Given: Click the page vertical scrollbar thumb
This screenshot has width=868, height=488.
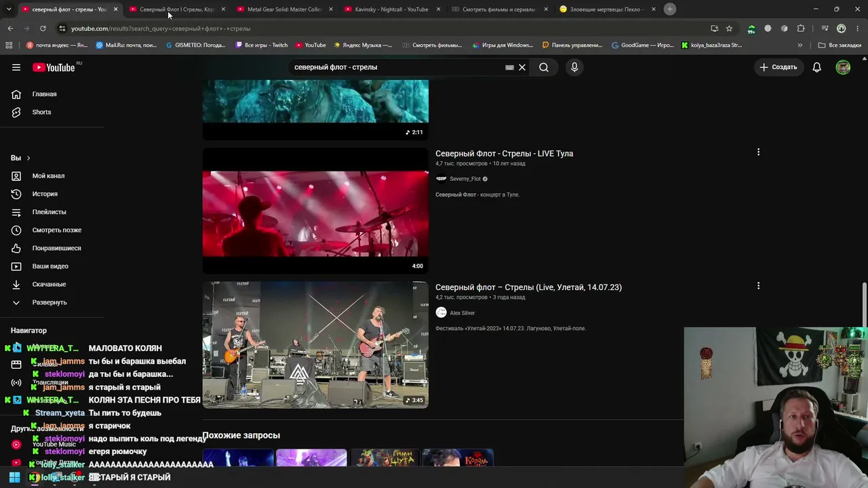Looking at the screenshot, I should (864, 306).
